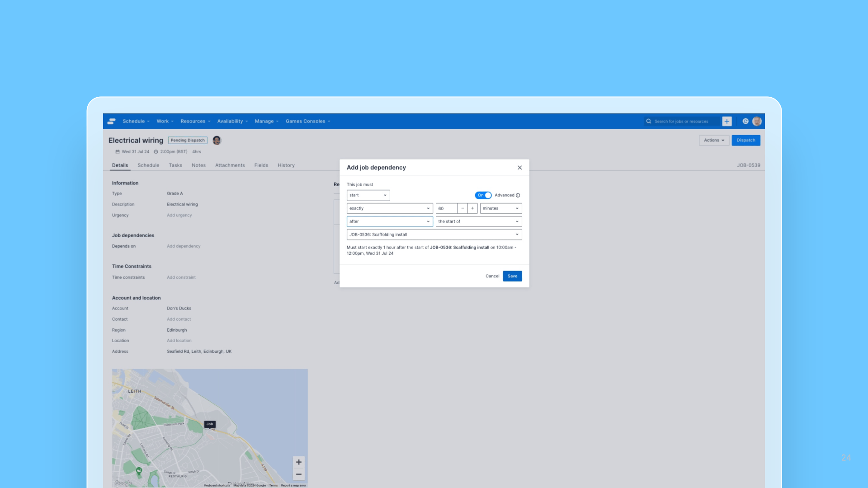The width and height of the screenshot is (868, 488).
Task: Click the Add location link
Action: (179, 341)
